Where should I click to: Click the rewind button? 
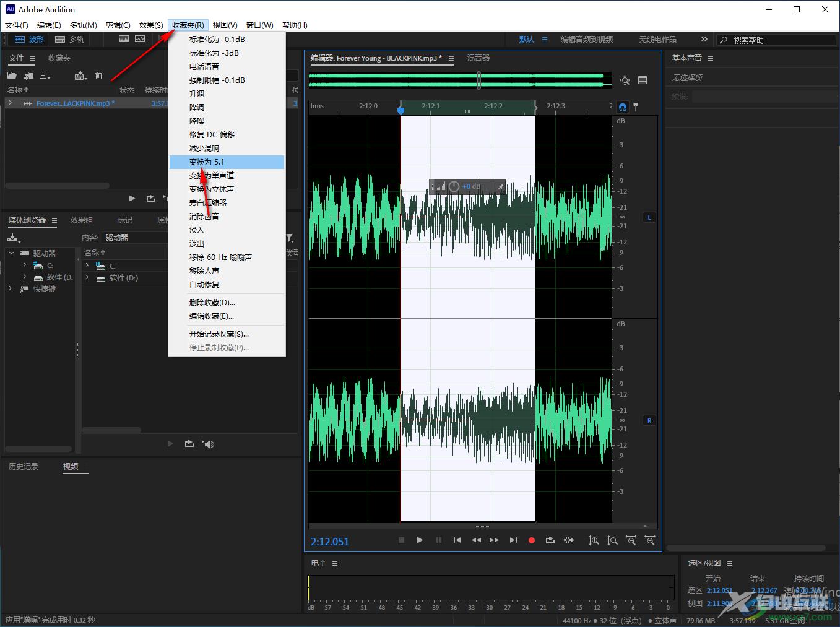476,540
